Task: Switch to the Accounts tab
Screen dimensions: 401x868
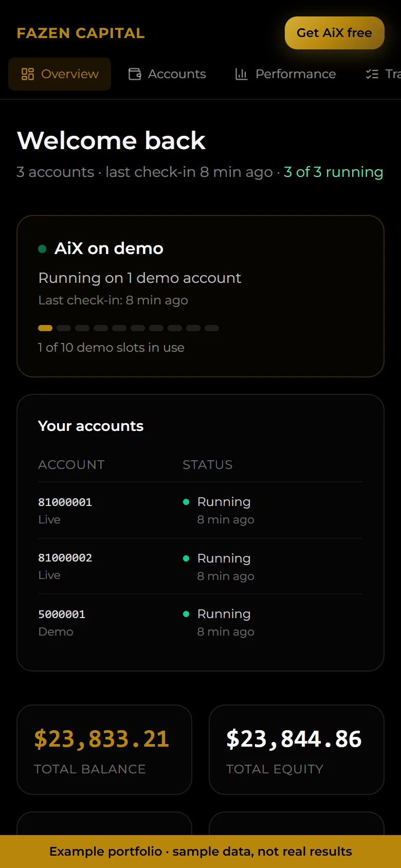Action: 167,74
